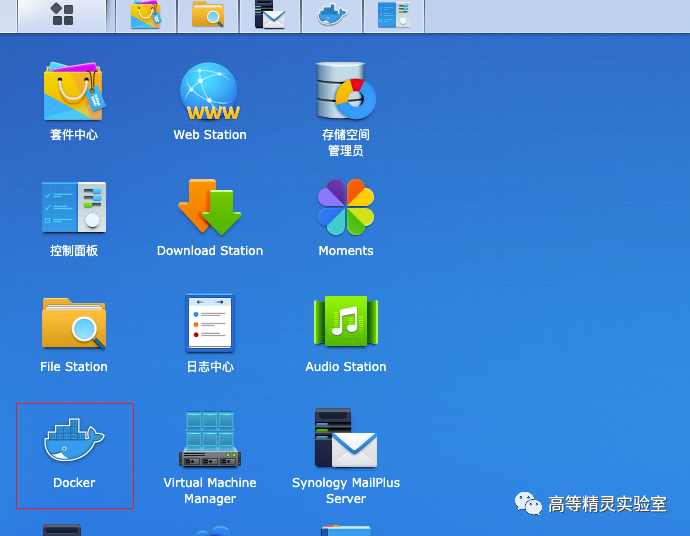The image size is (690, 536).
Task: Switch to Docker in the taskbar
Action: [332, 15]
